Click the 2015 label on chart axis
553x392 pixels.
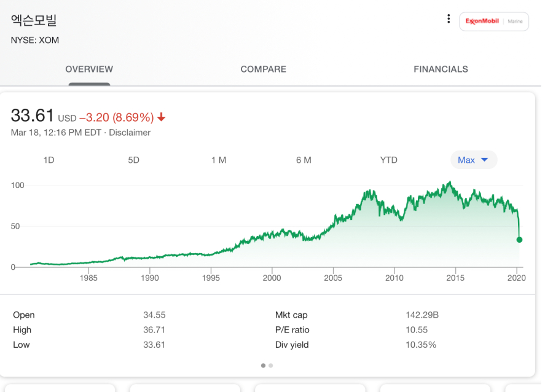pos(455,278)
